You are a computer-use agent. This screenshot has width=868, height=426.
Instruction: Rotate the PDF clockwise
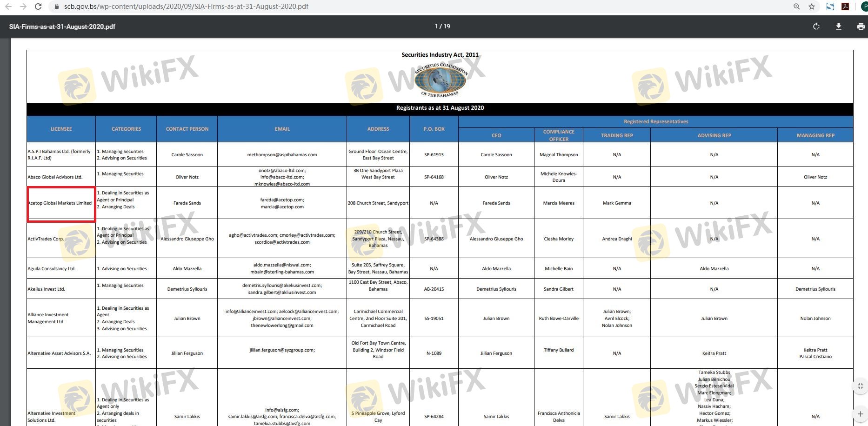816,27
